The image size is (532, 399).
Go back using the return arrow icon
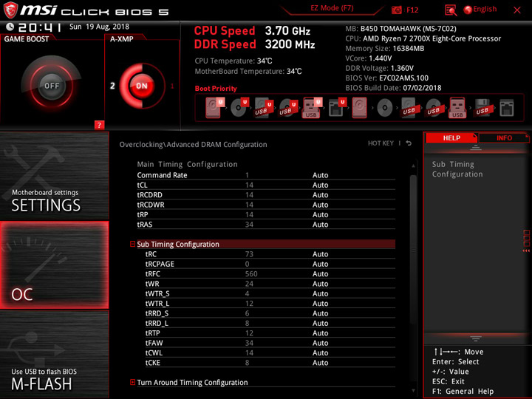point(409,143)
